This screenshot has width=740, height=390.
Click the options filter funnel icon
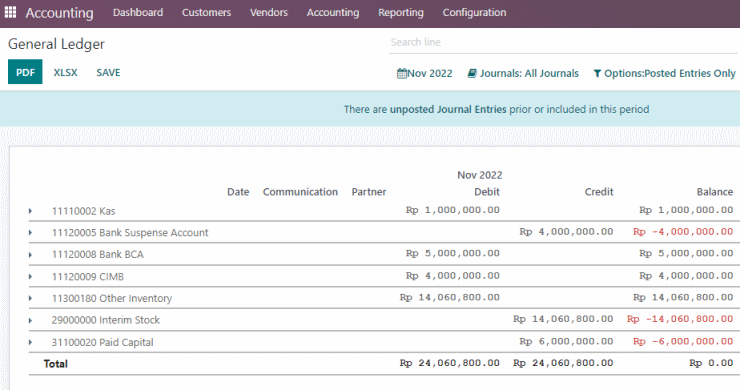point(597,74)
